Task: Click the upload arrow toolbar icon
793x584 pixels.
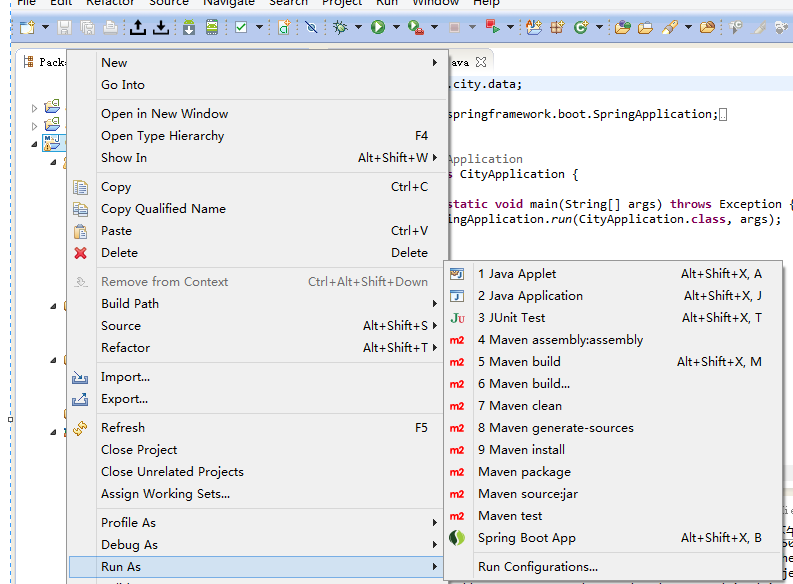Action: [x=138, y=27]
